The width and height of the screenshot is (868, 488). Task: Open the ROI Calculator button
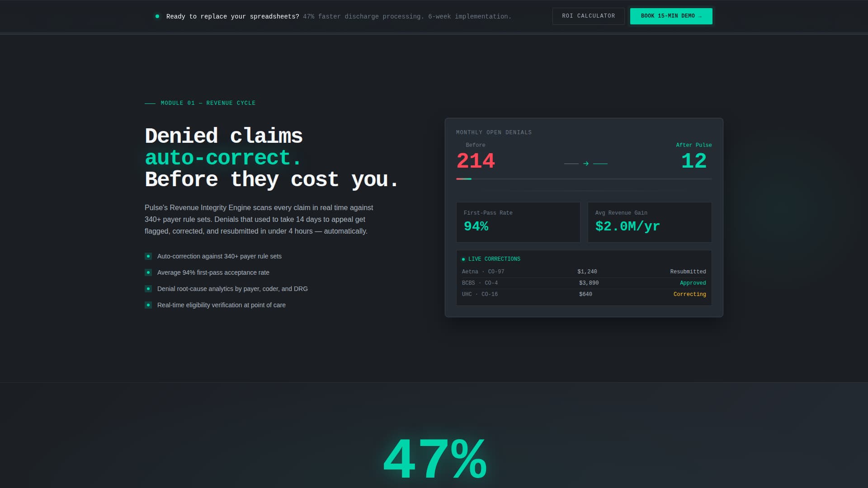(588, 16)
